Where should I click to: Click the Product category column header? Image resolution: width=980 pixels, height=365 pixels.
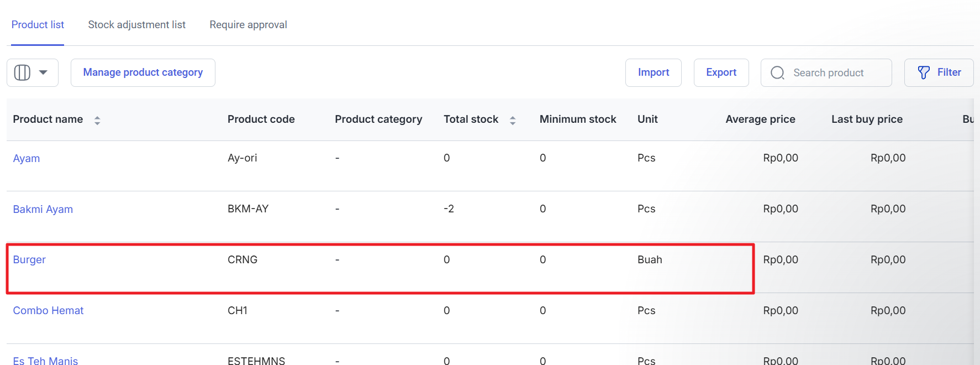pyautogui.click(x=378, y=119)
